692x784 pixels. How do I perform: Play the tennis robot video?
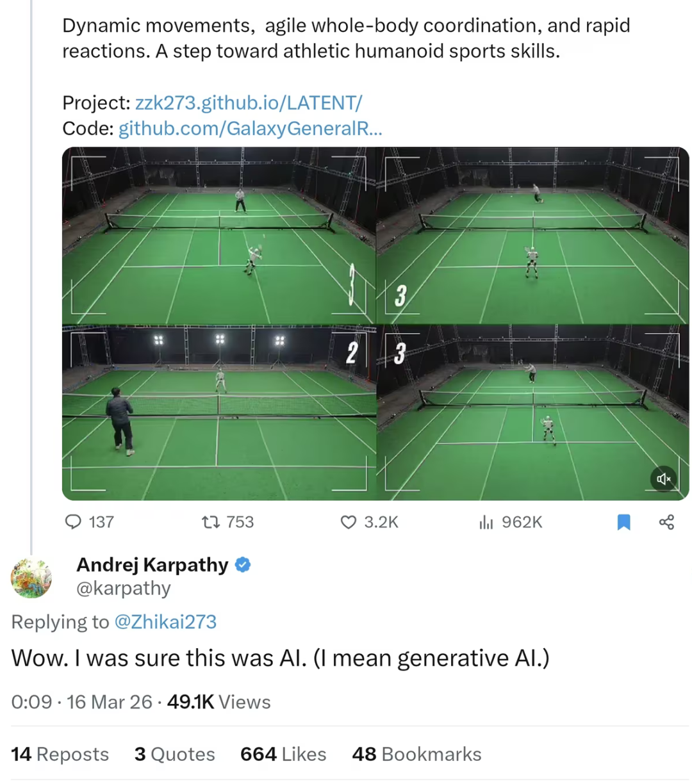(375, 323)
